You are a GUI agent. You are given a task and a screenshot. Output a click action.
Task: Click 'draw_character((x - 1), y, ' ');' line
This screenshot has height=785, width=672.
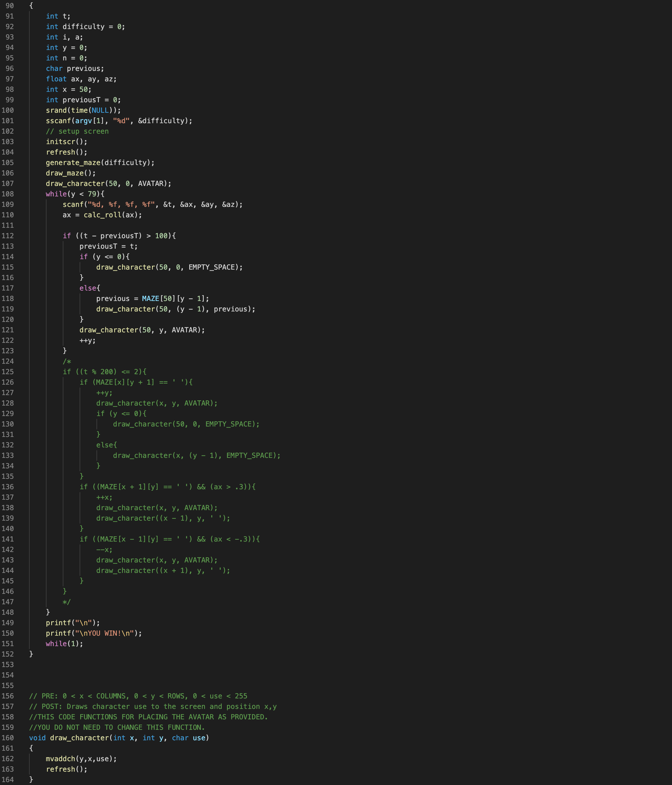click(x=163, y=518)
